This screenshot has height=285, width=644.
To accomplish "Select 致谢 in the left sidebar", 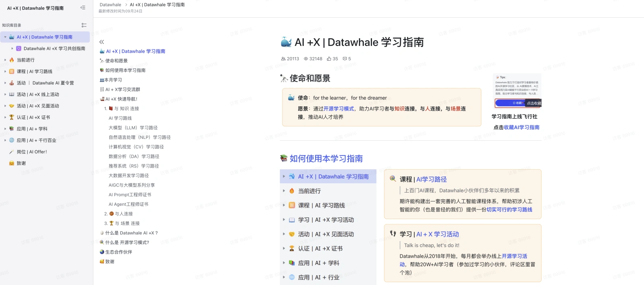I will (x=21, y=163).
